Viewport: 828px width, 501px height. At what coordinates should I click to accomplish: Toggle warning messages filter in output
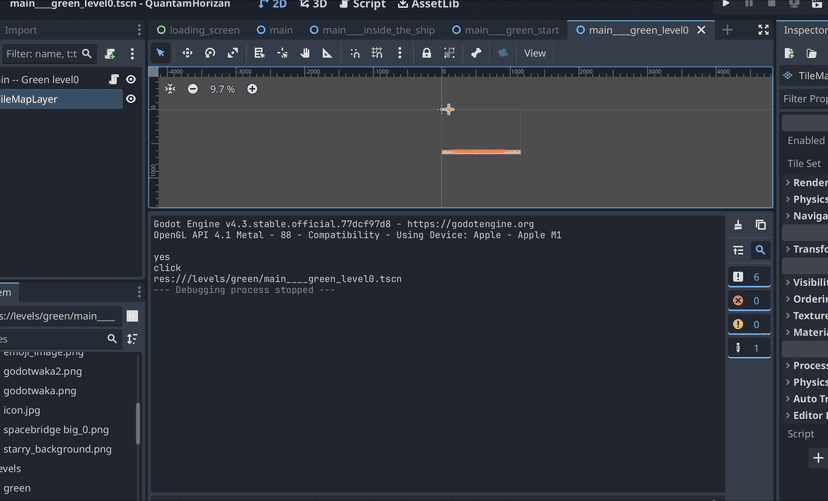pyautogui.click(x=748, y=324)
